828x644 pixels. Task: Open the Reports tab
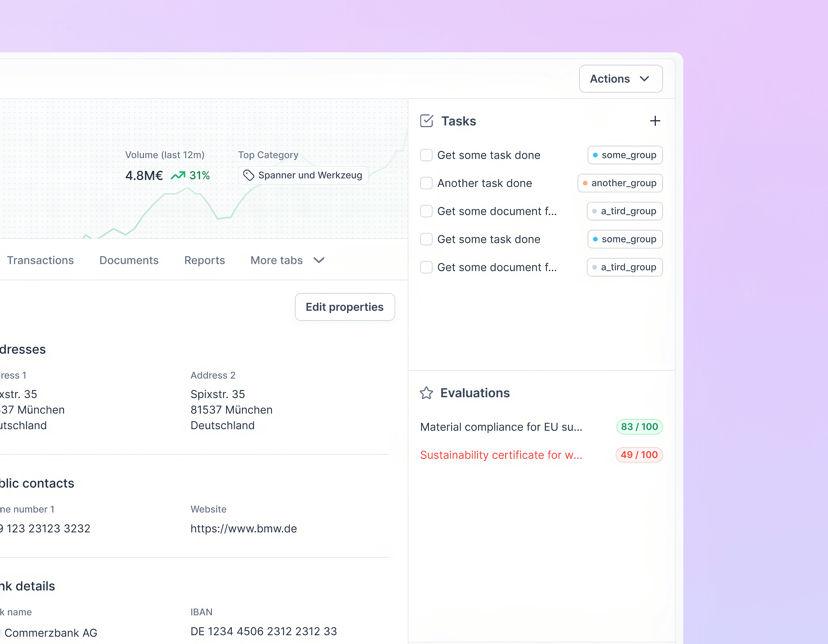[204, 260]
